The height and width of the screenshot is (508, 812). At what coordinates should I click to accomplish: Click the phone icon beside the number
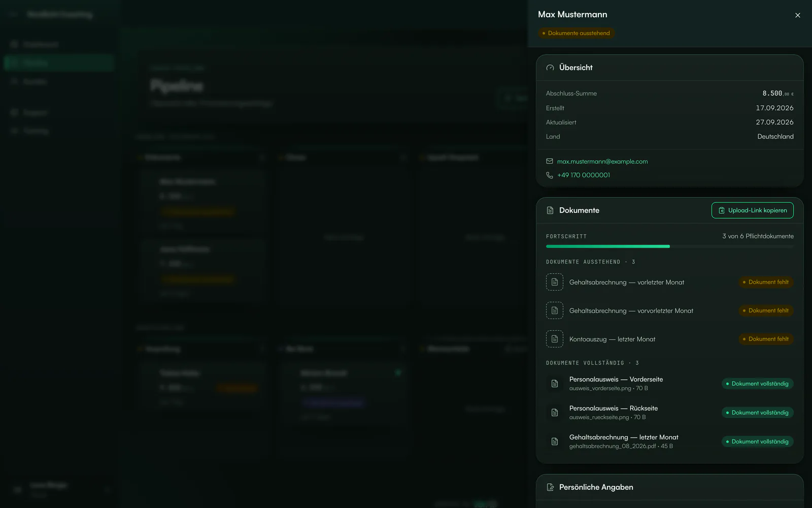coord(550,175)
